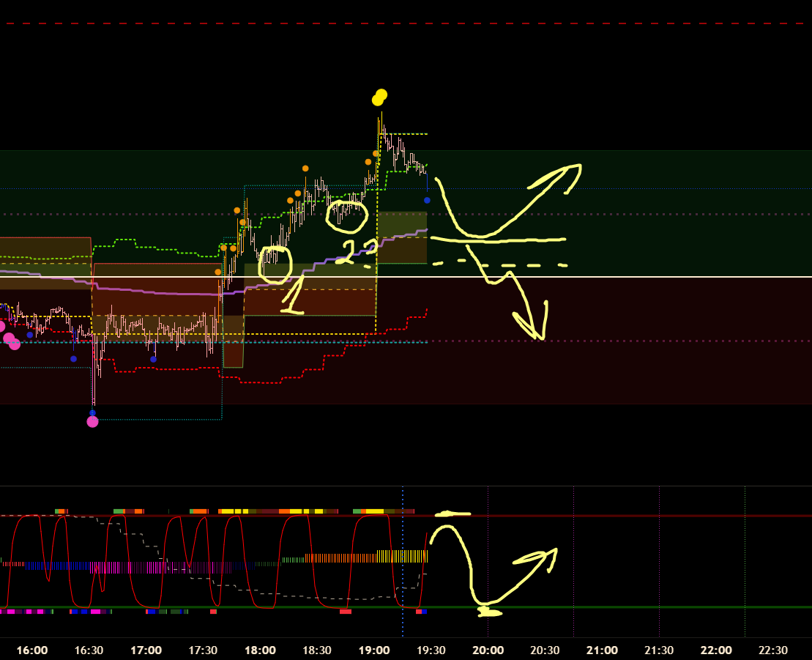
Task: Click the downward yellow arrow drawing on price chart
Action: coord(505,293)
